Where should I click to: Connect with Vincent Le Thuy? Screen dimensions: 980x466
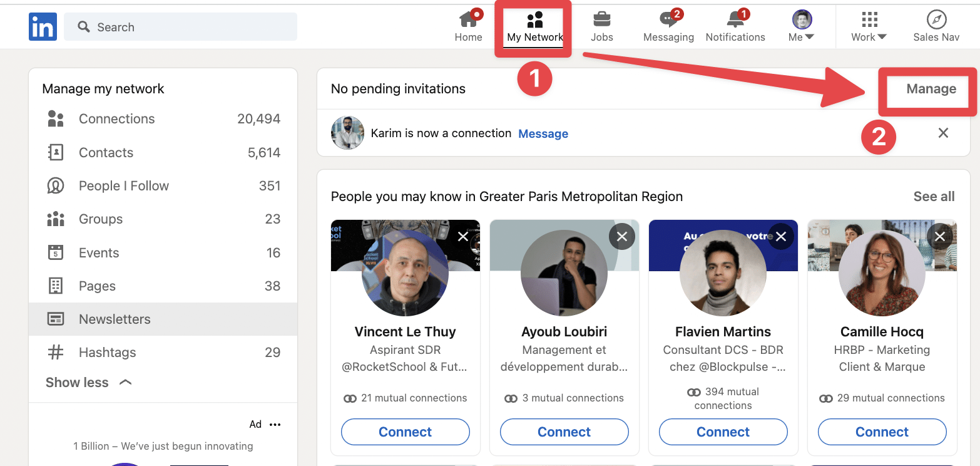point(405,432)
